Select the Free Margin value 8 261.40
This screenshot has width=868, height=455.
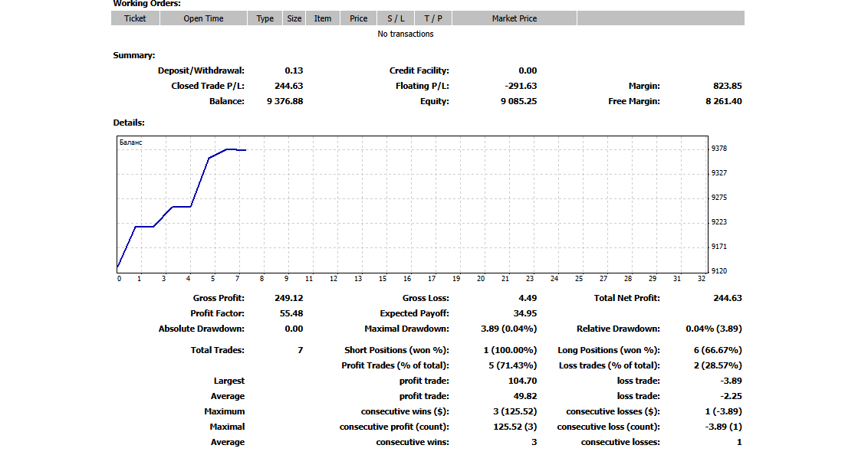coord(724,102)
